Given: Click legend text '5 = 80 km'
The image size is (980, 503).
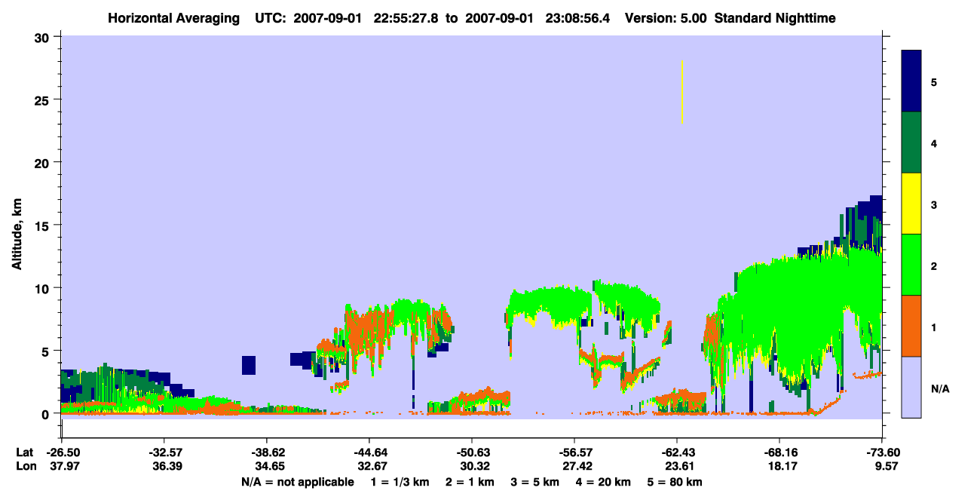Looking at the screenshot, I should pyautogui.click(x=675, y=482).
